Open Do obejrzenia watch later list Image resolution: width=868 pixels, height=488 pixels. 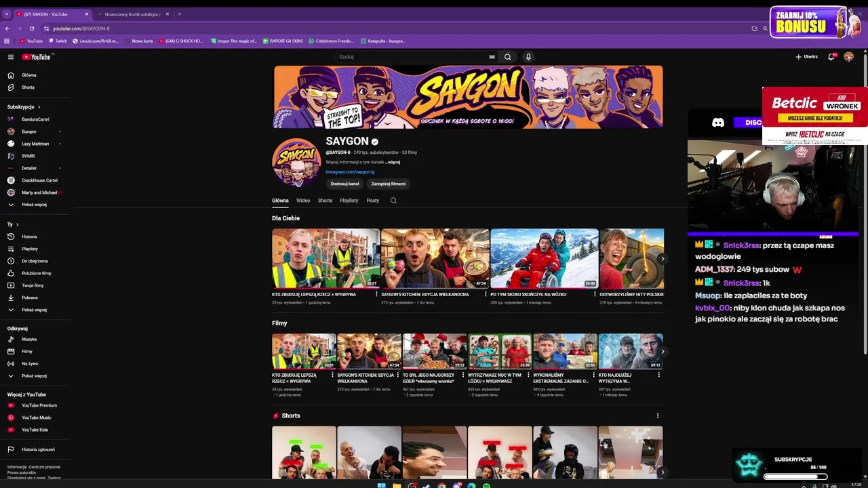click(35, 261)
